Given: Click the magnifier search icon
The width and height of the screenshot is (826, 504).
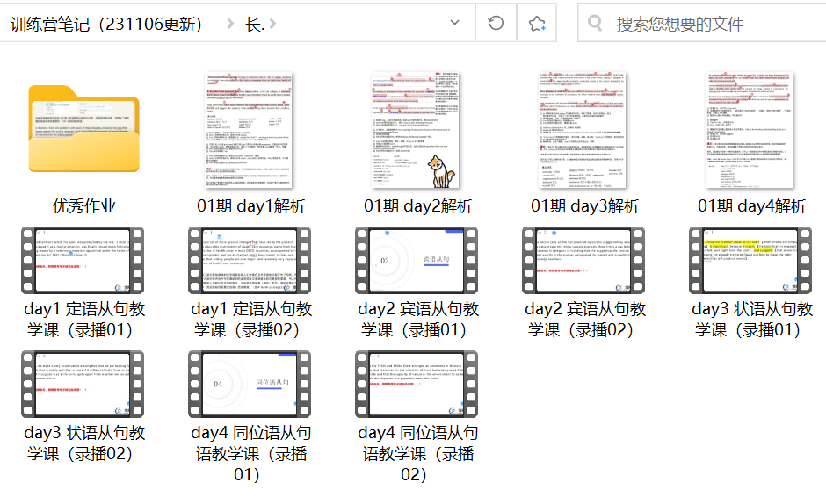Looking at the screenshot, I should pos(595,24).
